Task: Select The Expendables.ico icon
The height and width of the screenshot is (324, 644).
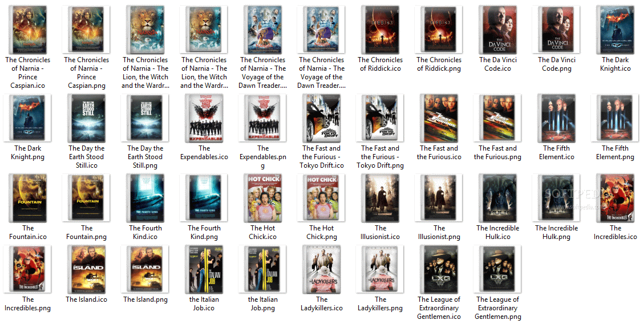Action: [x=204, y=118]
